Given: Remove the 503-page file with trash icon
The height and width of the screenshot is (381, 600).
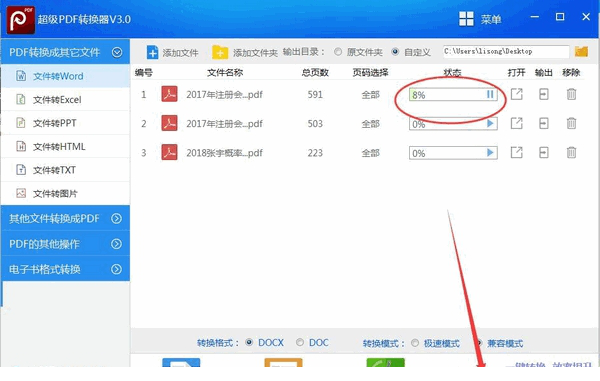Looking at the screenshot, I should click(x=571, y=123).
